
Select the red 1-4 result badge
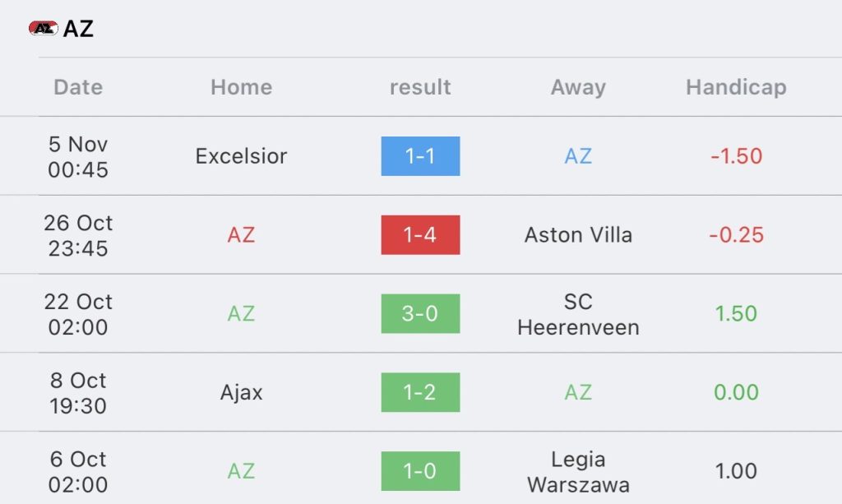coord(420,235)
